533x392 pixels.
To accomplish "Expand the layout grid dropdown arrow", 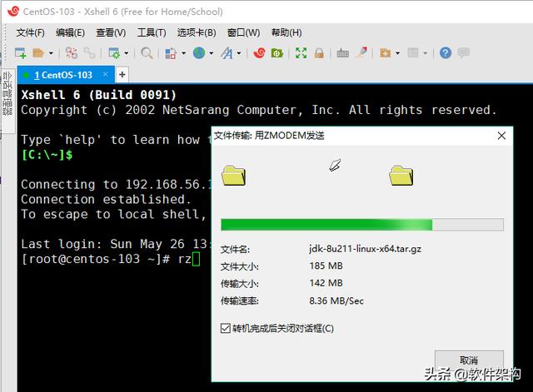I will (425, 53).
